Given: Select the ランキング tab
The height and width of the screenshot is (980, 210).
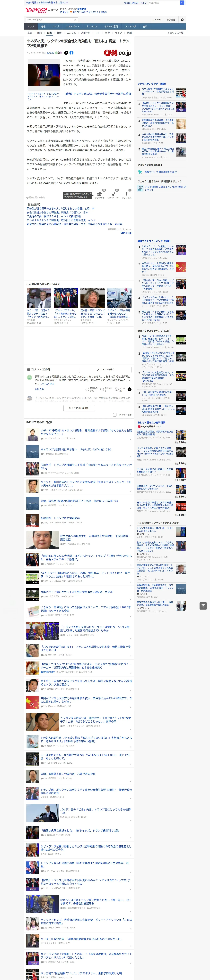Looking at the screenshot, I should pos(130,27).
